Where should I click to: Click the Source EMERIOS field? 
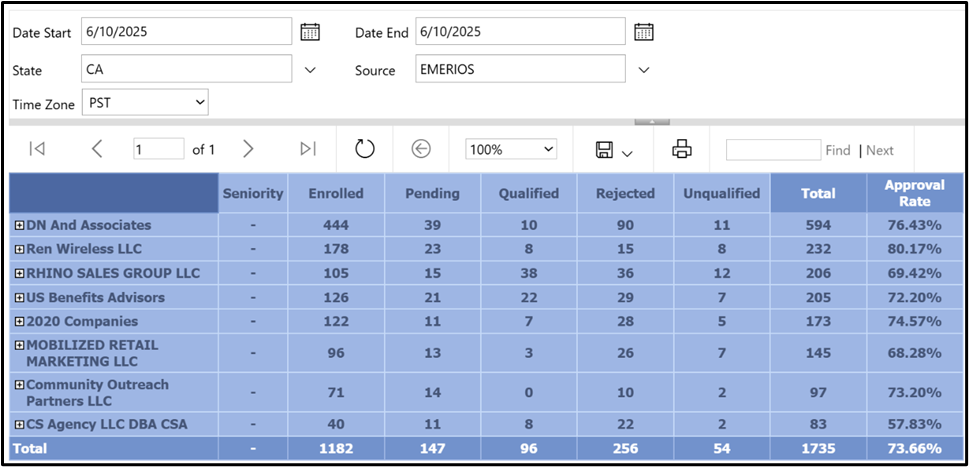click(520, 69)
